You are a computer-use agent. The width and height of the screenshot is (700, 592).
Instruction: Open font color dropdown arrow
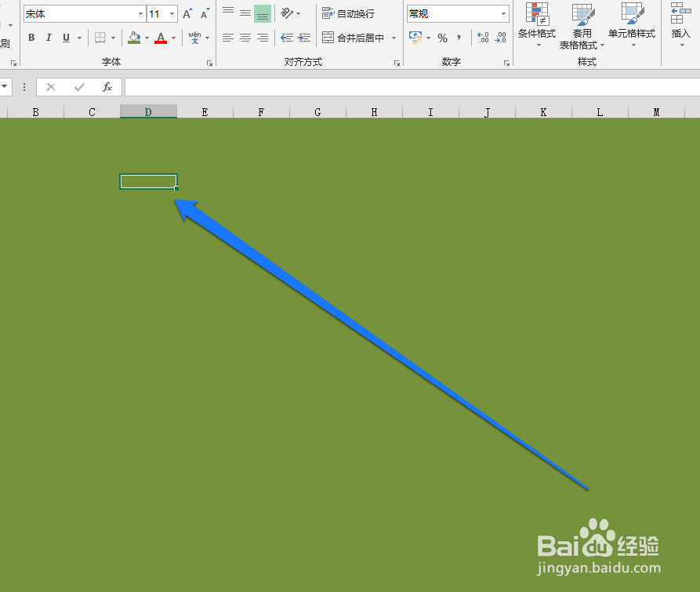[174, 38]
